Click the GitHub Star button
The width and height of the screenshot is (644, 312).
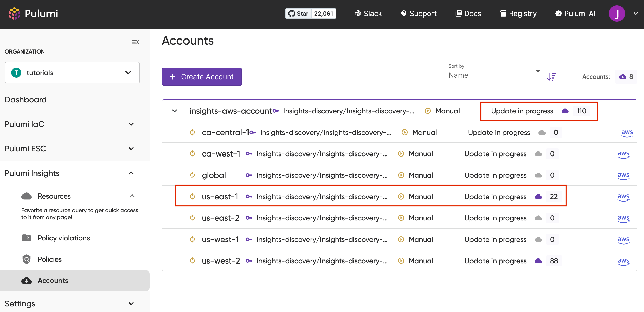pyautogui.click(x=298, y=14)
